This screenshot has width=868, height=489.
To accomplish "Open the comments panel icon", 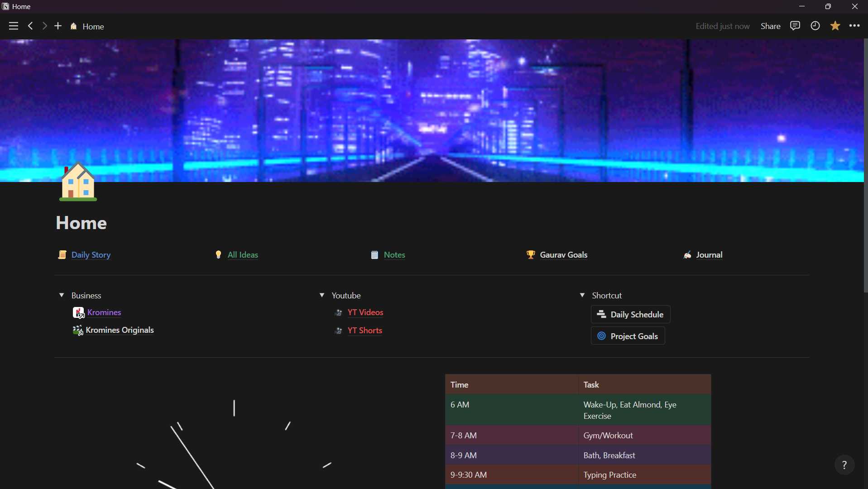I will point(795,26).
